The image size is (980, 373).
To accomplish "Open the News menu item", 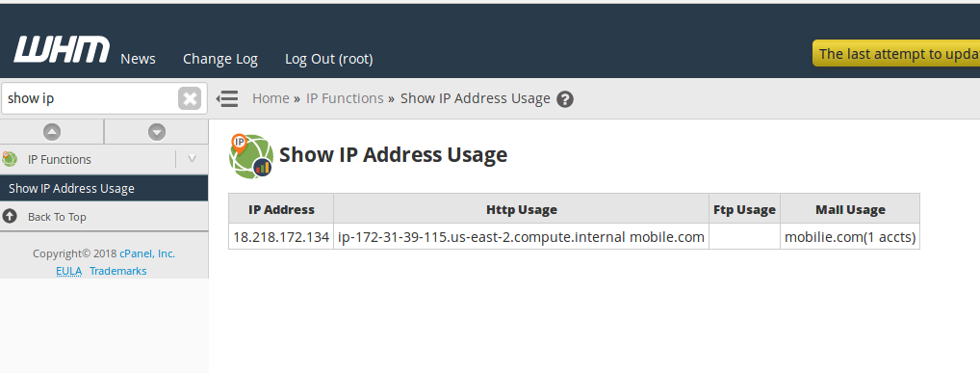I will coord(138,59).
